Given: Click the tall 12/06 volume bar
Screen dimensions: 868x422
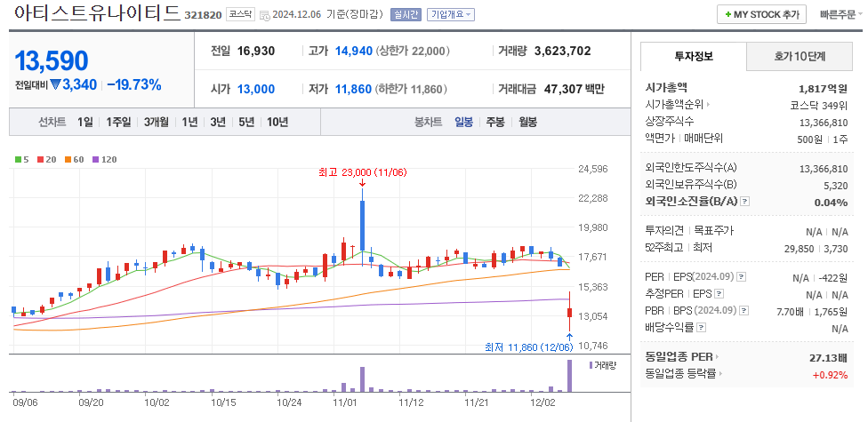Looking at the screenshot, I should point(568,376).
